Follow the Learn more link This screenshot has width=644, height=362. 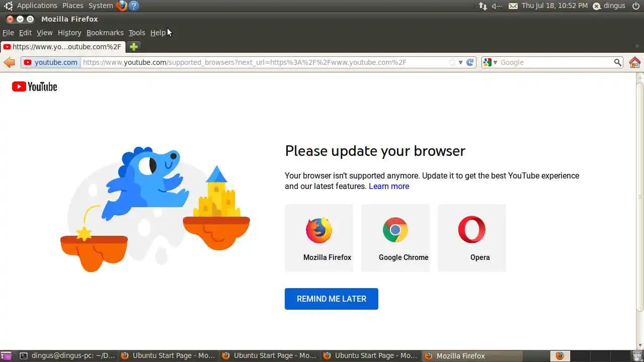(x=389, y=186)
